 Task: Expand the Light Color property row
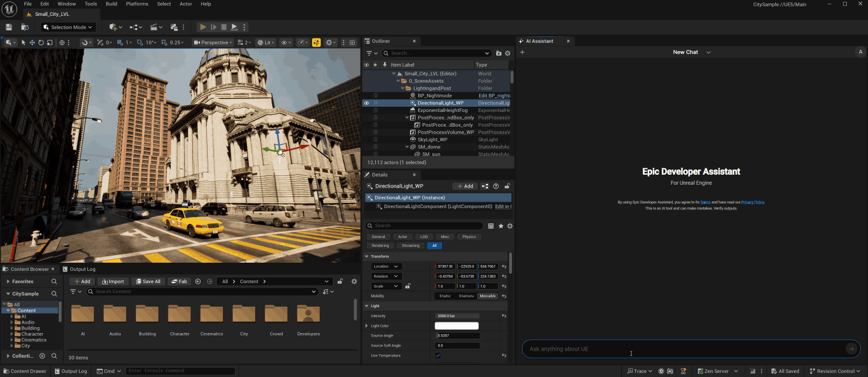click(x=367, y=326)
